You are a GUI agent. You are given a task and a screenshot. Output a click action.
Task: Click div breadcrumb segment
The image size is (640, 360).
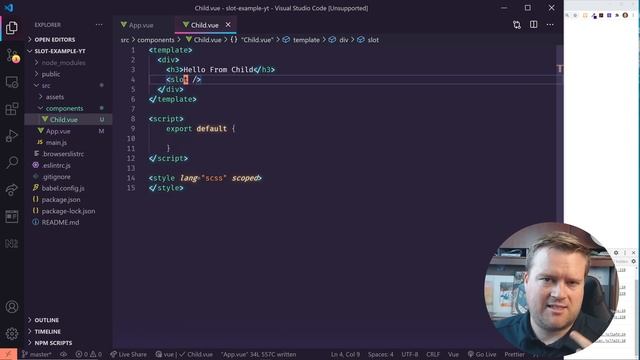(344, 40)
